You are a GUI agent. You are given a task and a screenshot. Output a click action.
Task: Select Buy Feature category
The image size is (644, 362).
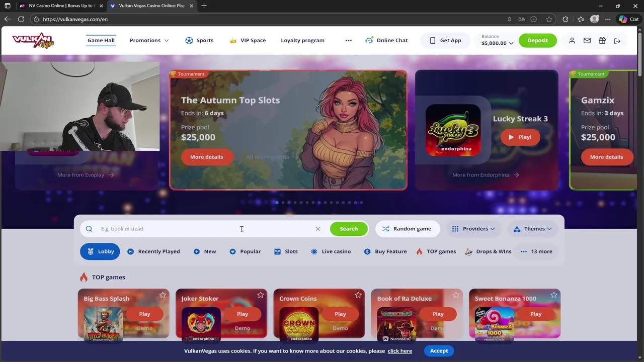pyautogui.click(x=385, y=251)
